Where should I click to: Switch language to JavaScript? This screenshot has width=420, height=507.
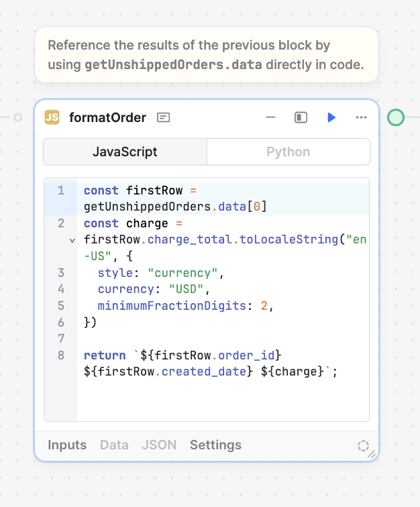click(x=125, y=152)
